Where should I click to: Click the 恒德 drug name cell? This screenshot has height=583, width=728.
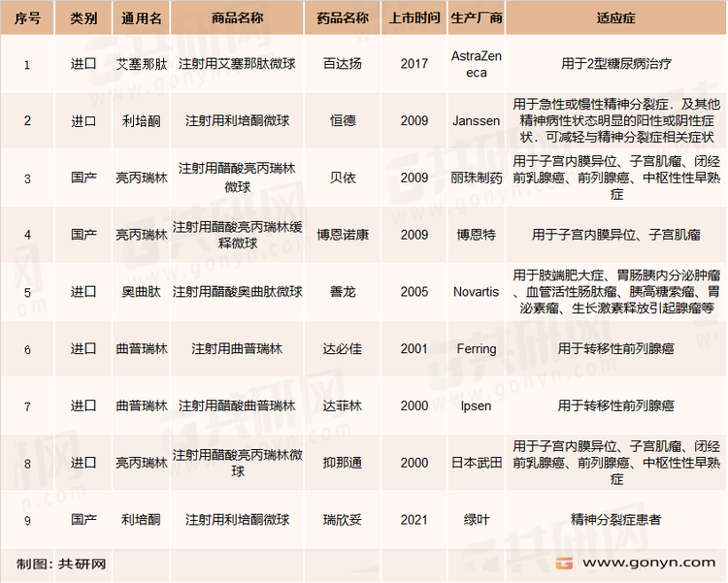coord(343,120)
